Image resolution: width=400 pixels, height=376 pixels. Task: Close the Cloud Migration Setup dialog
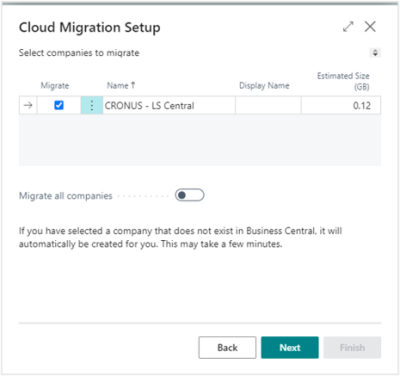[370, 27]
